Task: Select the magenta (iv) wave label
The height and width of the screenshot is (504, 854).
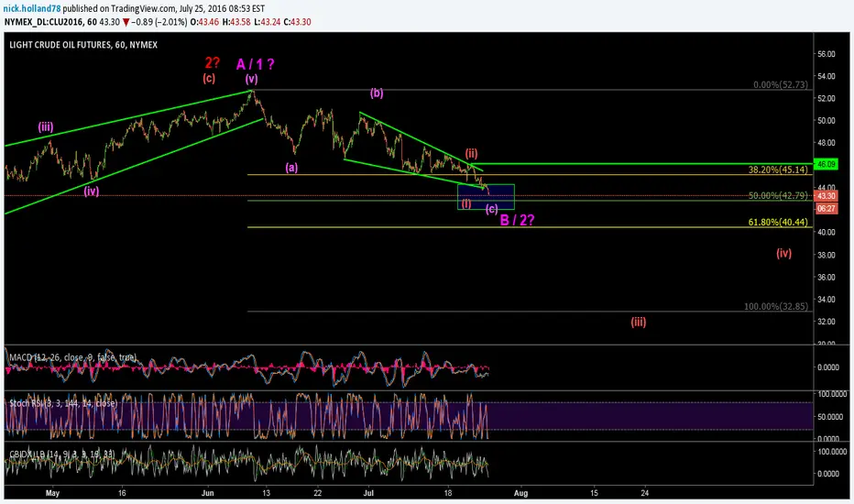Action: [92, 192]
